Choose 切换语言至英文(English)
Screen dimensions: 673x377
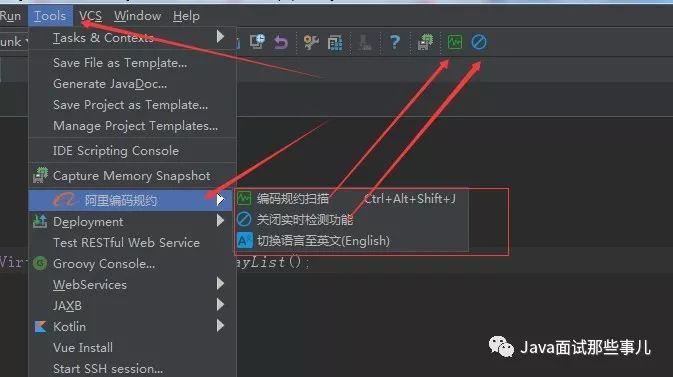[352, 241]
